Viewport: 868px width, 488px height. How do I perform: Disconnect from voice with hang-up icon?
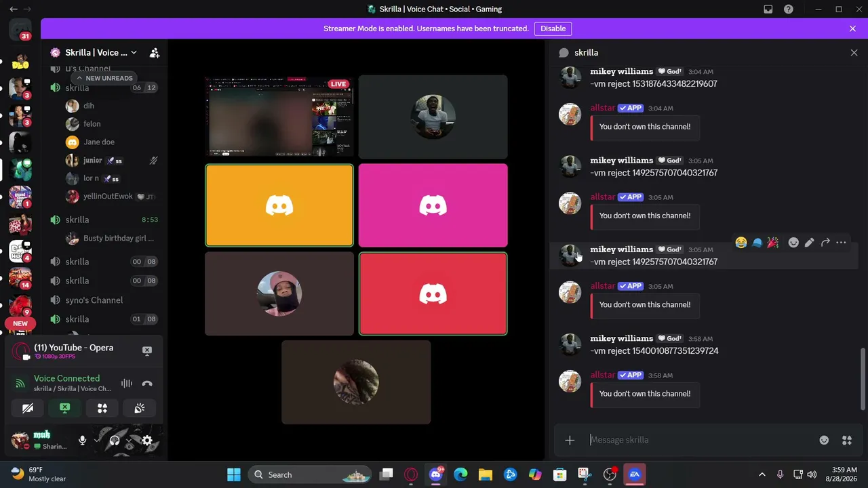[147, 384]
